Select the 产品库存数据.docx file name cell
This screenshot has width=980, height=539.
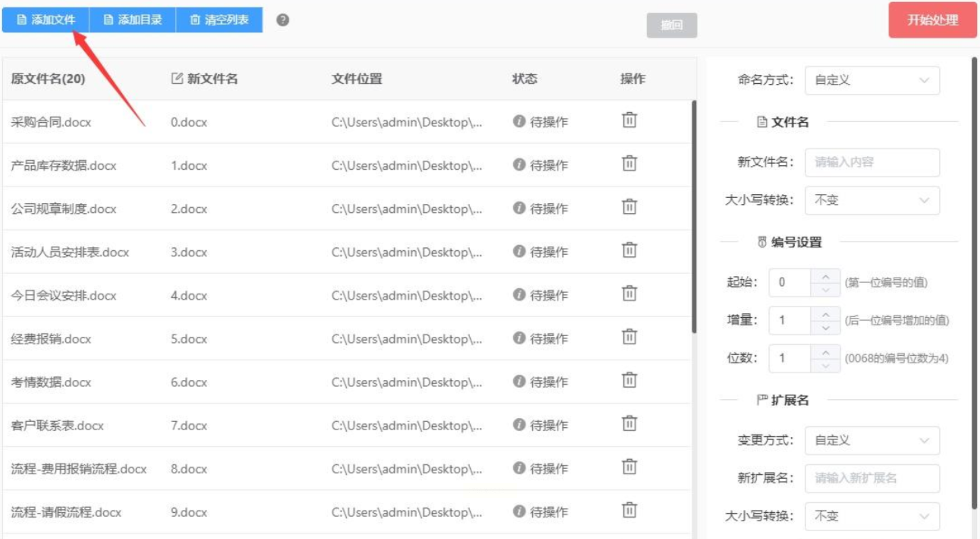(64, 165)
